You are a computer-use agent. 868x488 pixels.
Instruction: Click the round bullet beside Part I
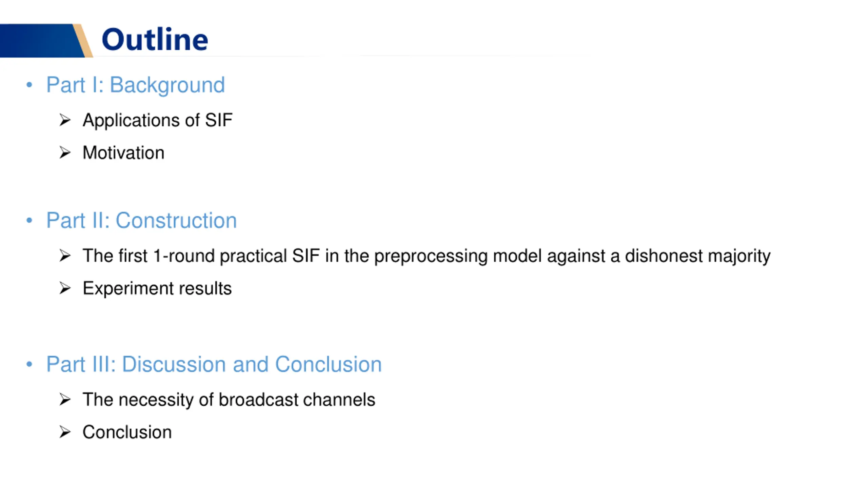coord(29,85)
